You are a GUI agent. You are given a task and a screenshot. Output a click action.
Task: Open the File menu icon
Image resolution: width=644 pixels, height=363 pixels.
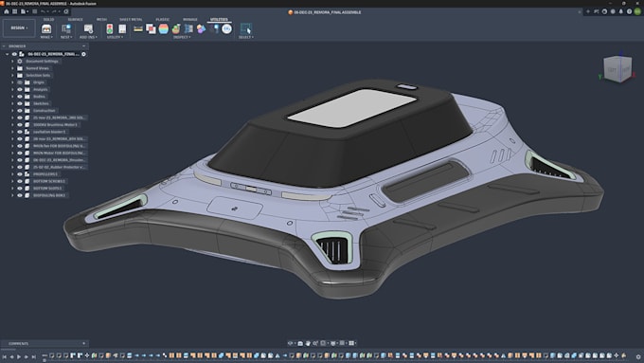(x=24, y=11)
